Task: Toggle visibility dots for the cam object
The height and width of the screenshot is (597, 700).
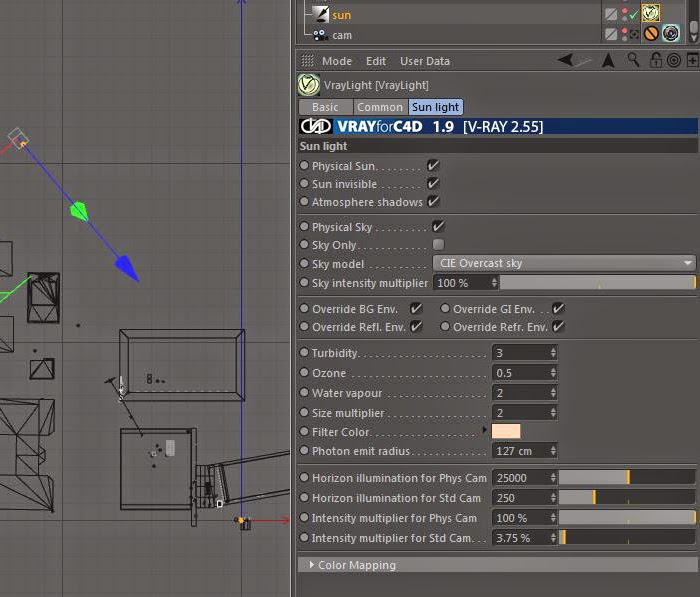Action: coord(624,34)
